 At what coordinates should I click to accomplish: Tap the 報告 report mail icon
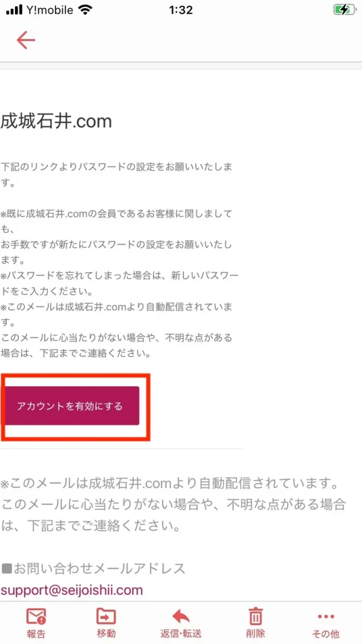point(36,617)
